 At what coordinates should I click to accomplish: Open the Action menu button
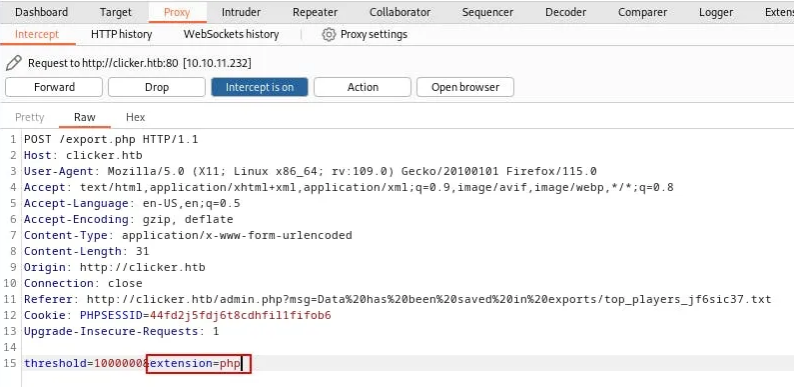coord(363,87)
